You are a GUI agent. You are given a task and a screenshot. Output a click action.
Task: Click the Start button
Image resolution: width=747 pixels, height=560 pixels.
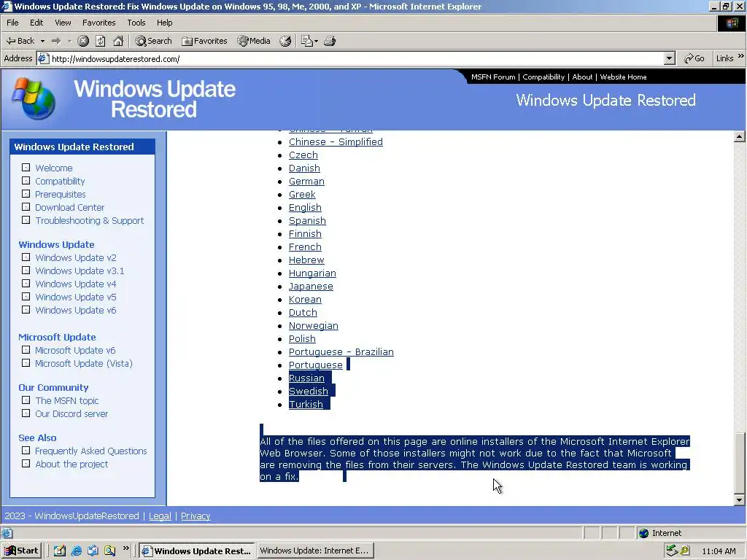click(21, 551)
